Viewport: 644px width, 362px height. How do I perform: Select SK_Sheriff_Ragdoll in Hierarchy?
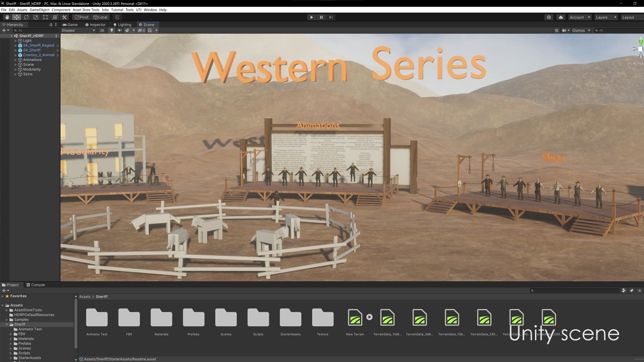point(39,45)
